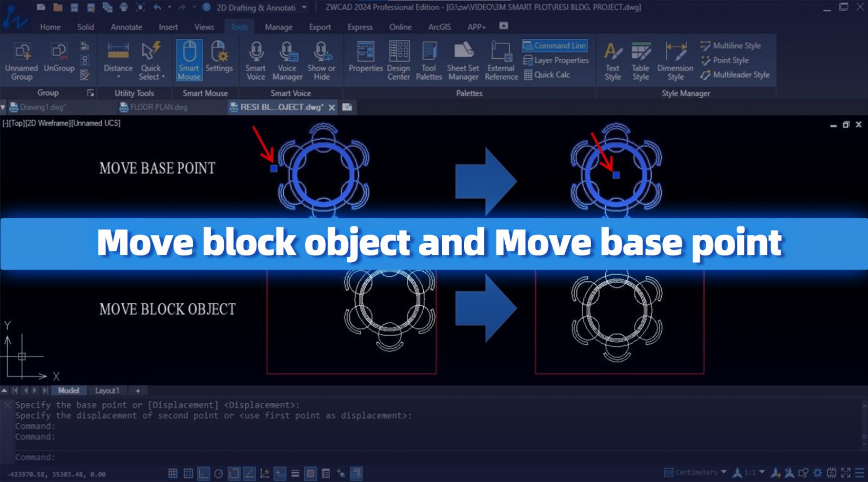The height and width of the screenshot is (482, 868).
Task: Open the Layer Properties manager
Action: click(x=556, y=60)
